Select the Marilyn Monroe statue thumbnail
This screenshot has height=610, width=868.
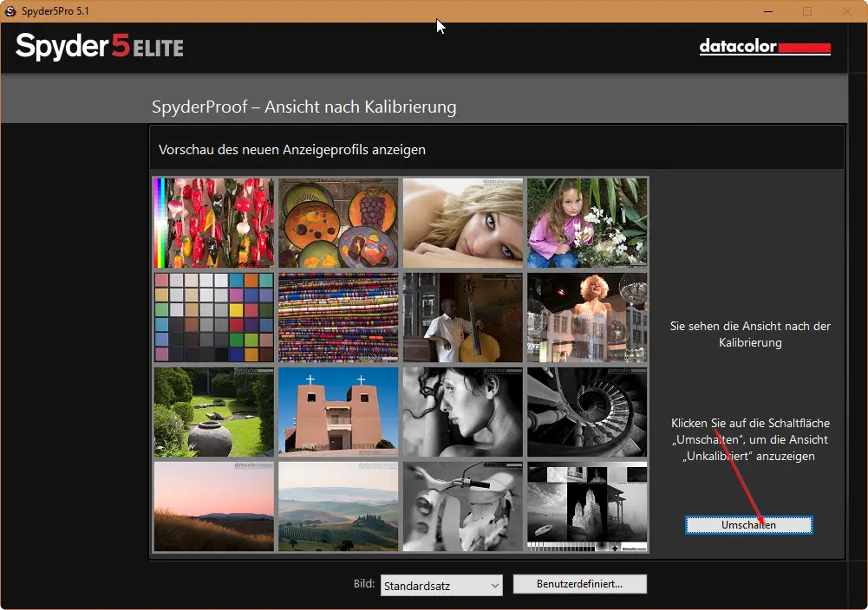(x=587, y=317)
